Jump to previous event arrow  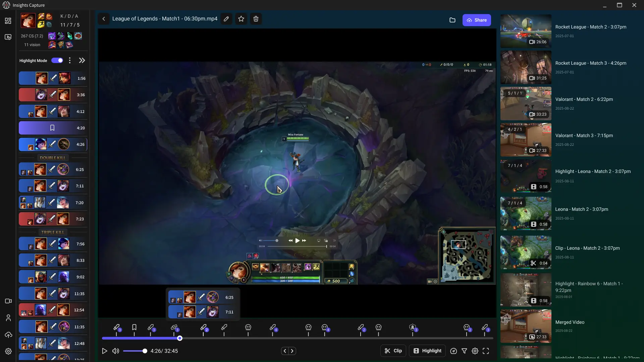click(x=285, y=351)
